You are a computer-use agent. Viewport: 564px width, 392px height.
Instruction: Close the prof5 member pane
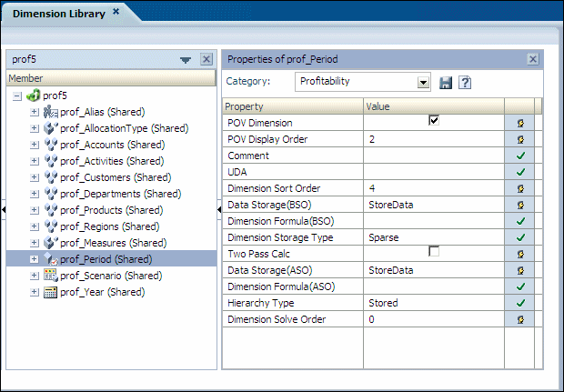coord(206,59)
